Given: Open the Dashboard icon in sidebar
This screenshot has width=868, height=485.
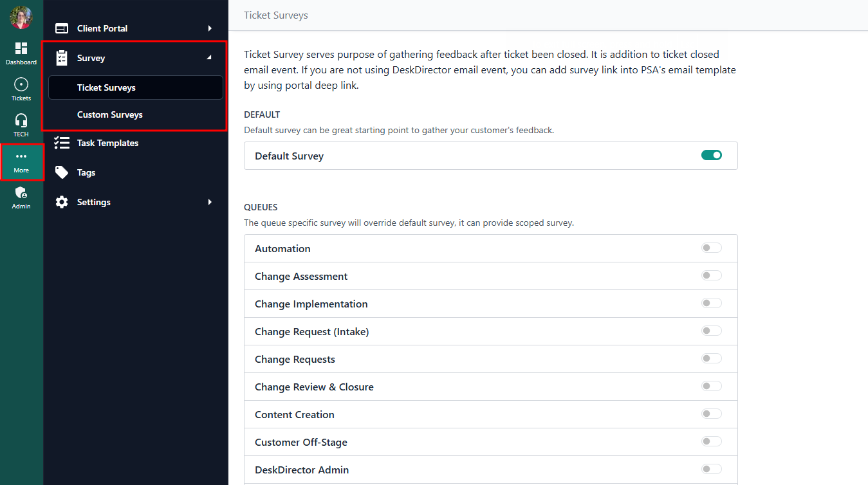Looking at the screenshot, I should click(21, 49).
